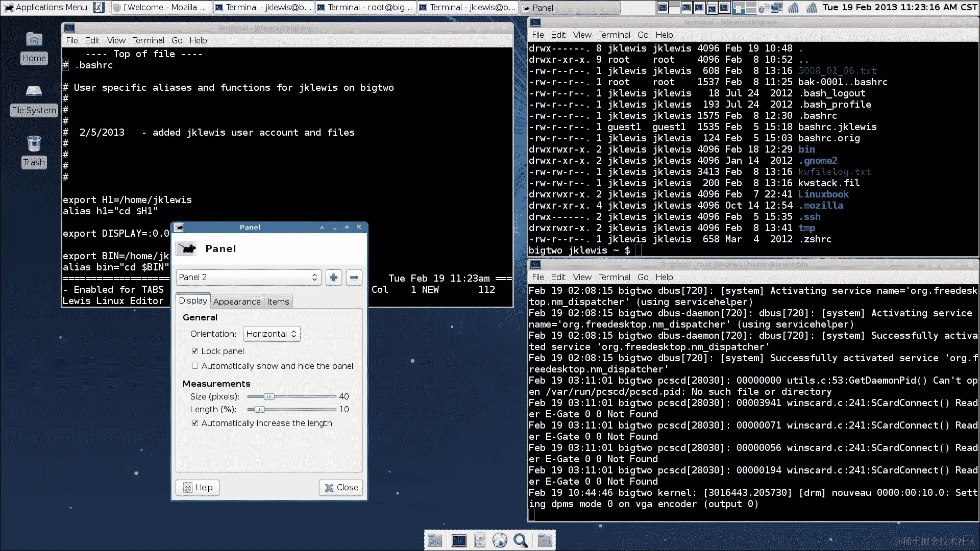
Task: Switch to the Items tab
Action: point(278,302)
